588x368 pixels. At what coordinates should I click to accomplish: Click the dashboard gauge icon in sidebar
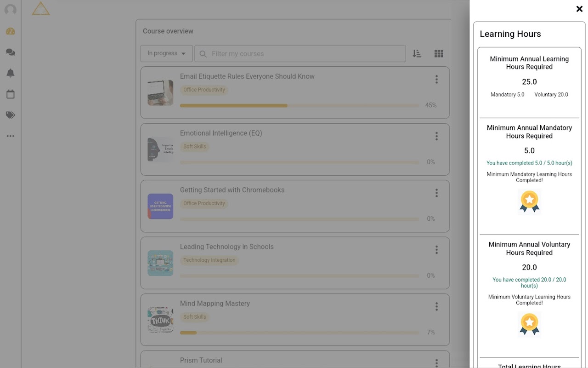[x=10, y=31]
